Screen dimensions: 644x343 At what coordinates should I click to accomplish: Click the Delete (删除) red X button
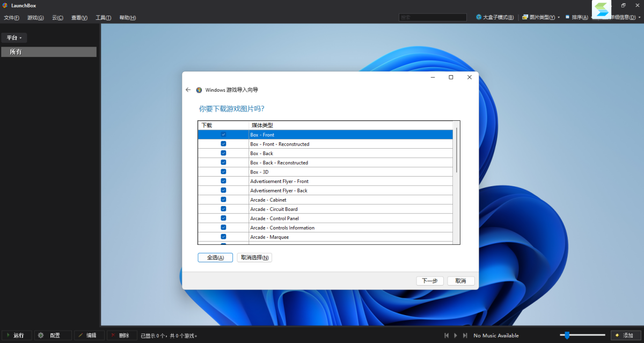coord(121,335)
